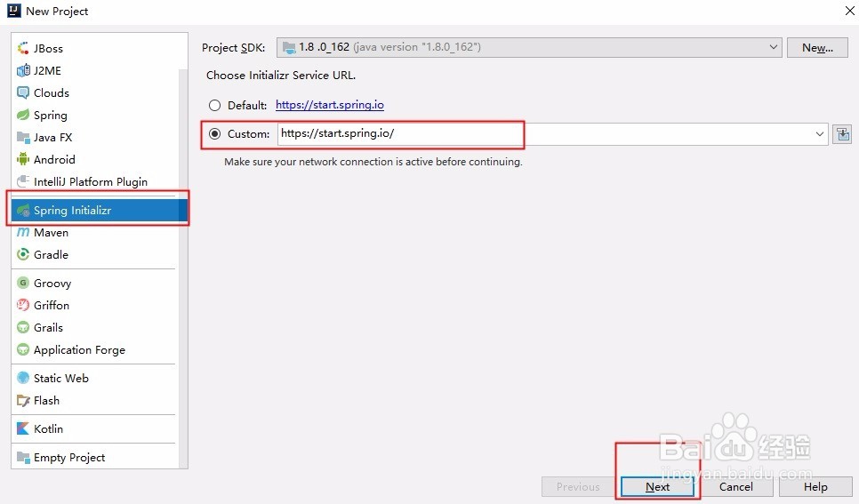Click the Clouds icon
The image size is (859, 504).
pyautogui.click(x=23, y=92)
